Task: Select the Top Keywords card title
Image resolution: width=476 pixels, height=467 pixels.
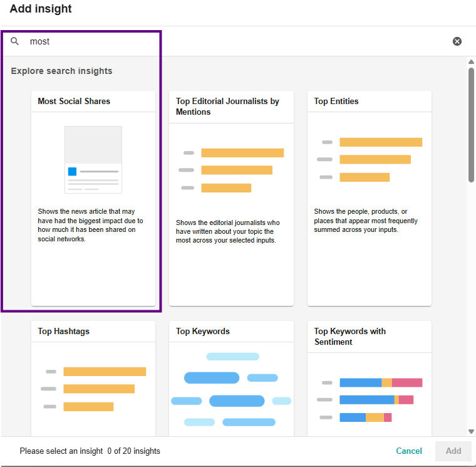Action: tap(203, 331)
